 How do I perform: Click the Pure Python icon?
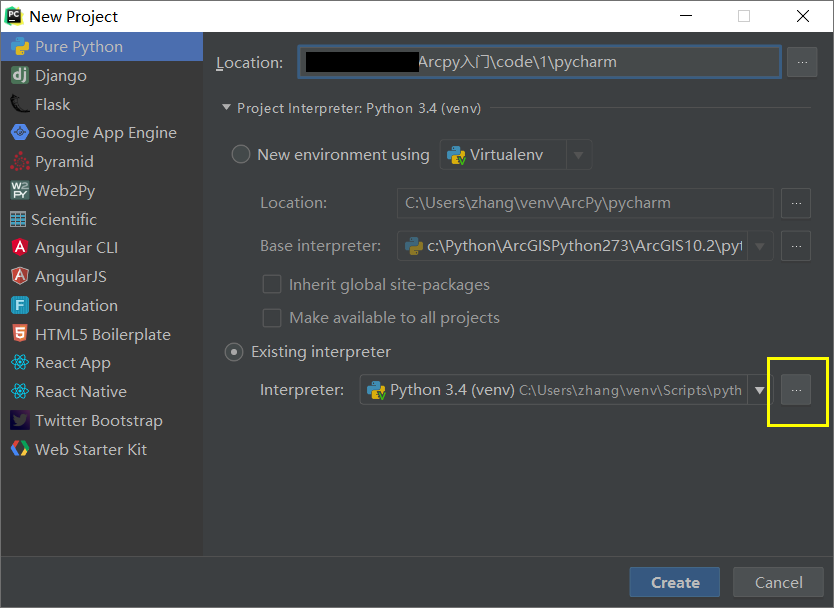pos(20,47)
